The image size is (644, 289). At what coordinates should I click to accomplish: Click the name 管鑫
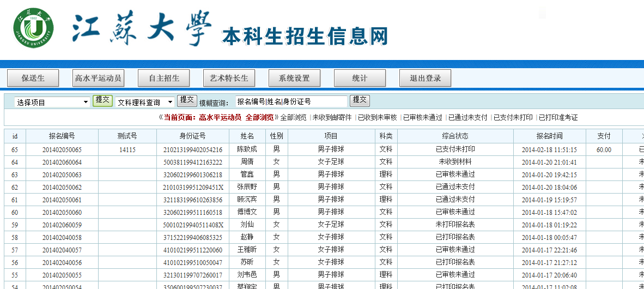coord(247,174)
